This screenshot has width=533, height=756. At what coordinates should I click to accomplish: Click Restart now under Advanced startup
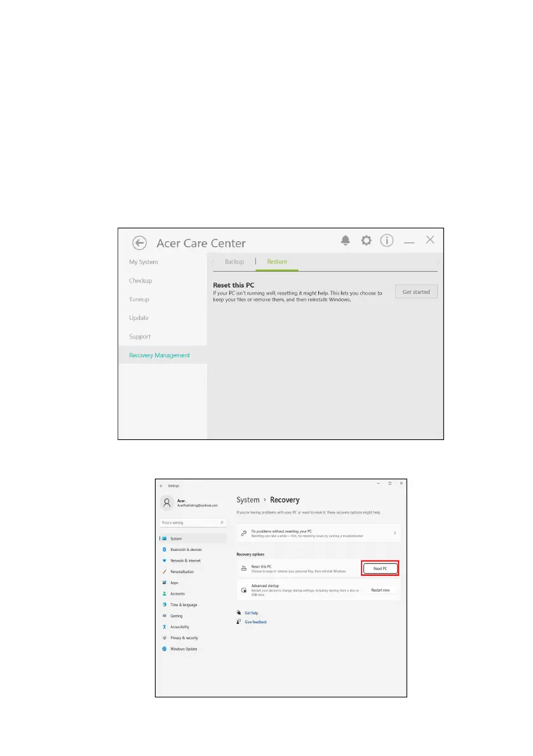click(x=381, y=590)
